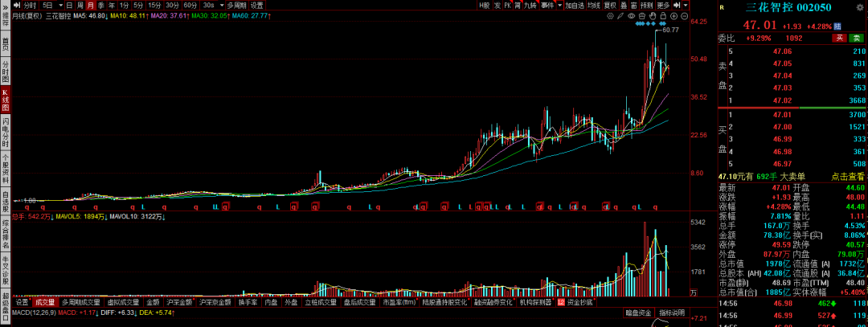Open the 更多 more menu
The width and height of the screenshot is (868, 327).
(664, 5)
